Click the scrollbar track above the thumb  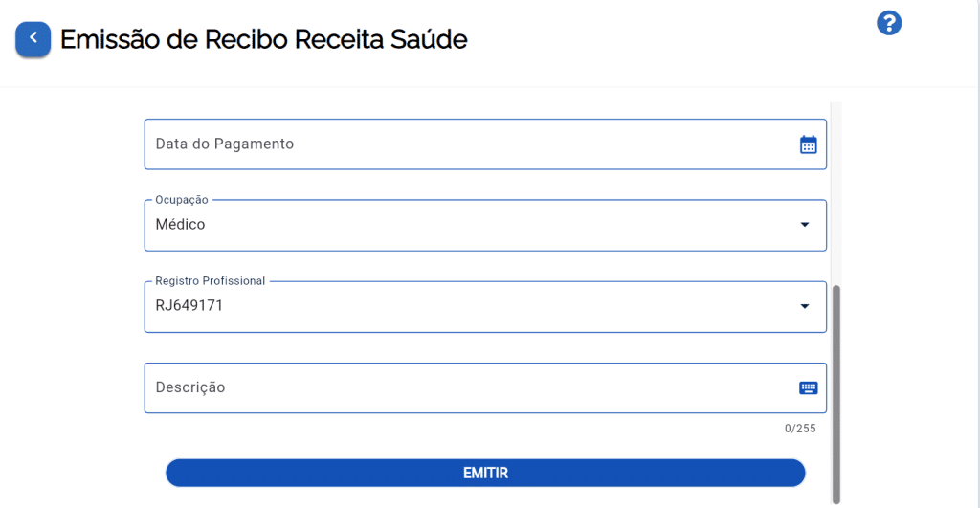(x=835, y=191)
